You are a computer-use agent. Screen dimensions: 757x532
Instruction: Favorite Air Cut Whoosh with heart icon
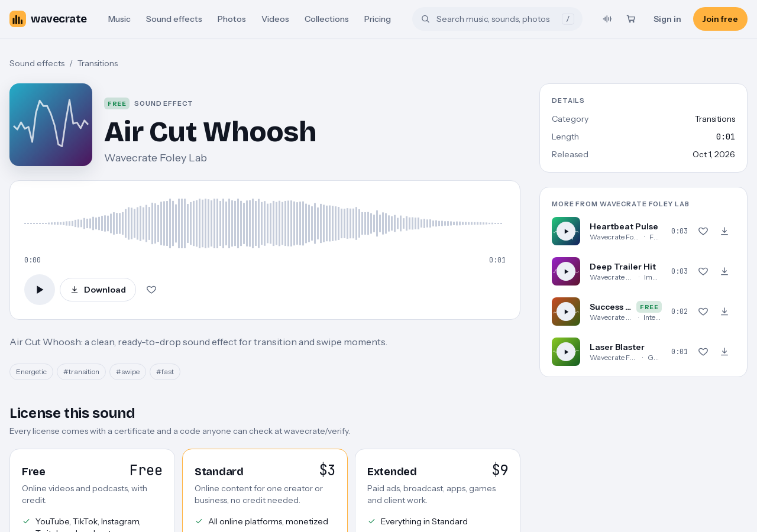click(x=151, y=290)
